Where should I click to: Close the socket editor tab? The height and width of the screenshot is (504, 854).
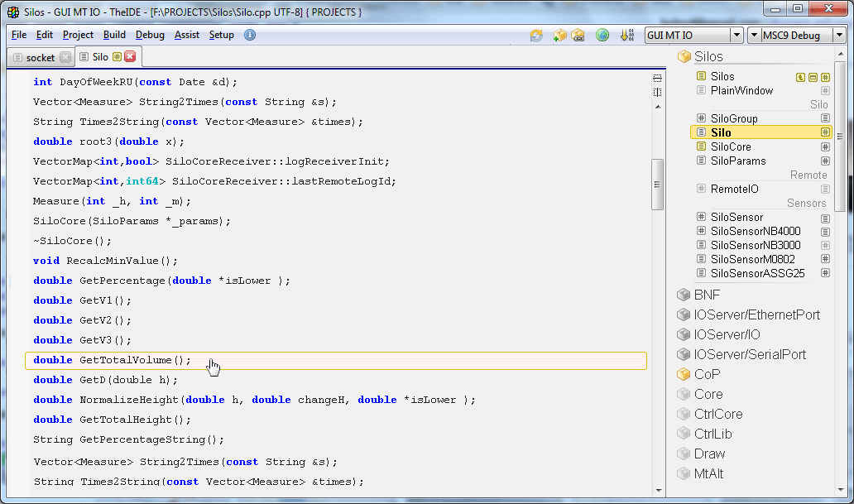[x=65, y=58]
